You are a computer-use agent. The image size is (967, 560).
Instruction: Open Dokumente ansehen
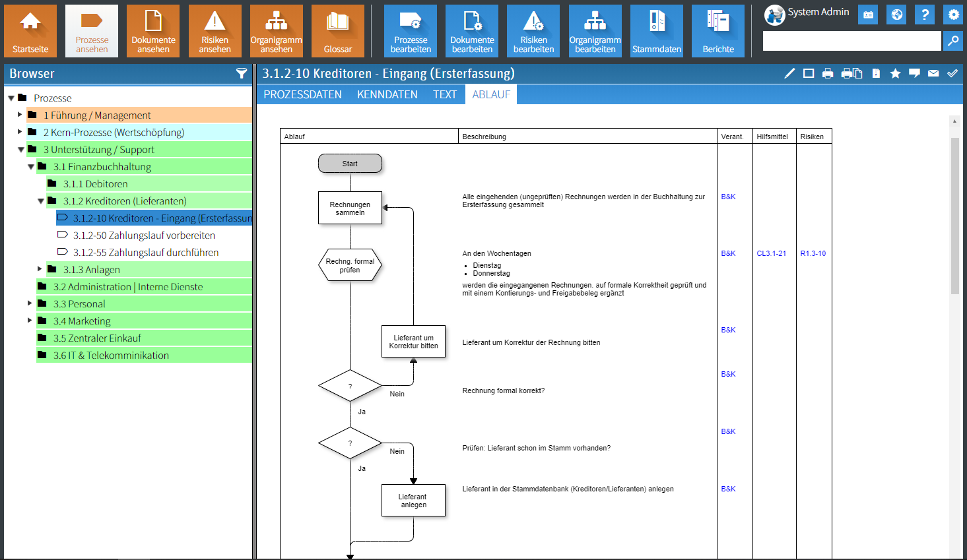[x=152, y=30]
